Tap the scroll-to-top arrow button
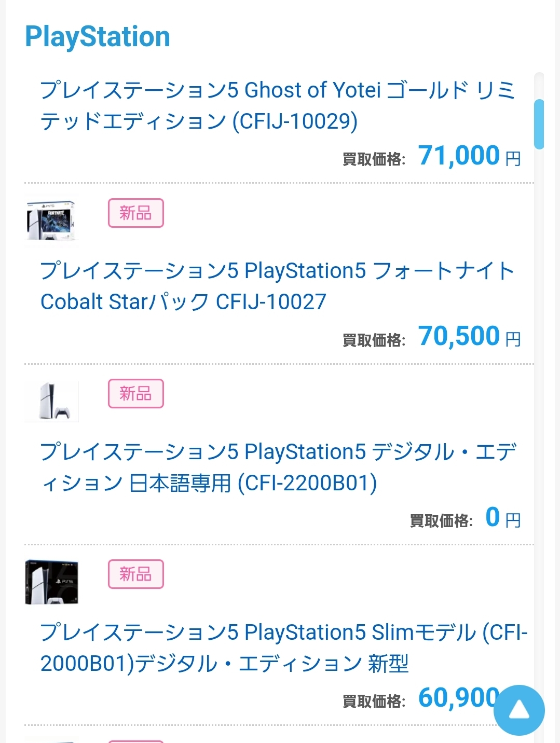560x743 pixels. point(519,710)
